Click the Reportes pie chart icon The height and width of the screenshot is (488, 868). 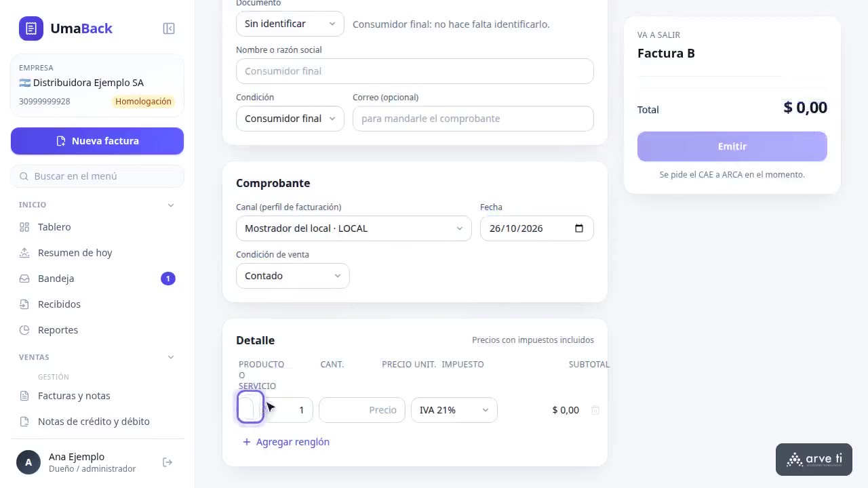pos(24,330)
